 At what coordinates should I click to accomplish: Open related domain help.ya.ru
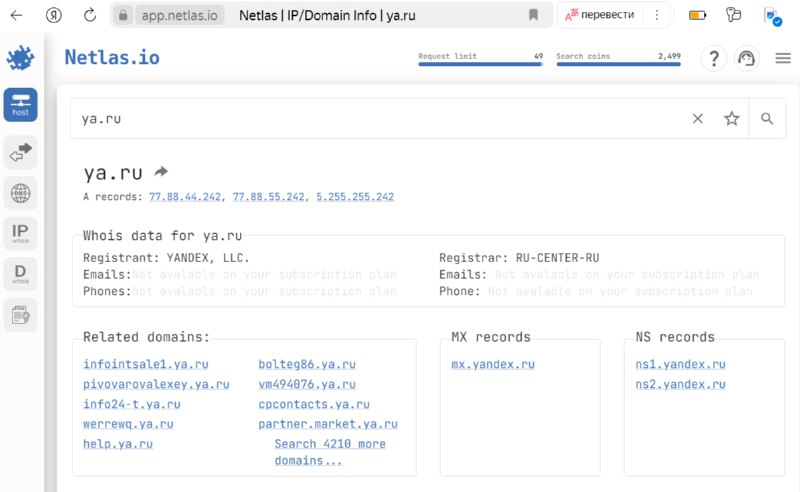118,444
